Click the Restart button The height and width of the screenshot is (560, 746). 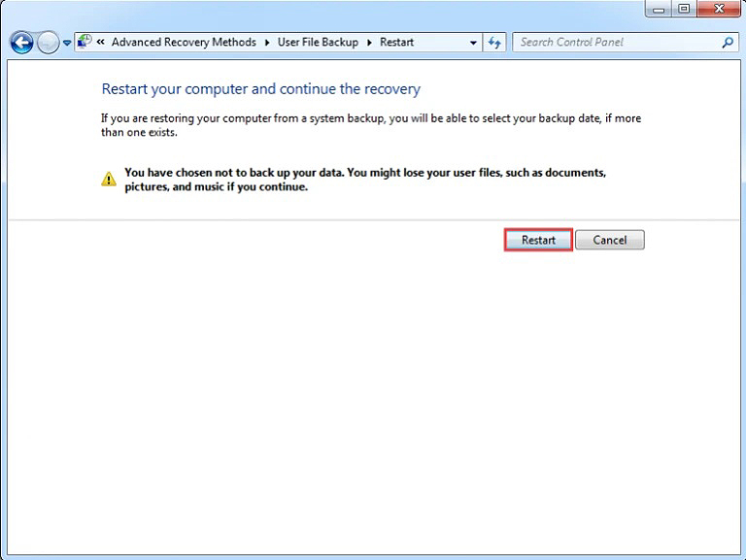[x=538, y=240]
